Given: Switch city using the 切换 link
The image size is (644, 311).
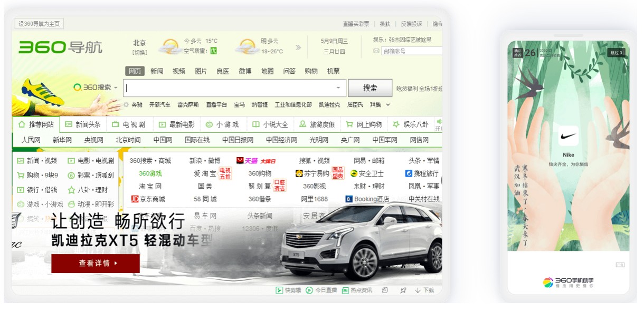Looking at the screenshot, I should (x=140, y=52).
